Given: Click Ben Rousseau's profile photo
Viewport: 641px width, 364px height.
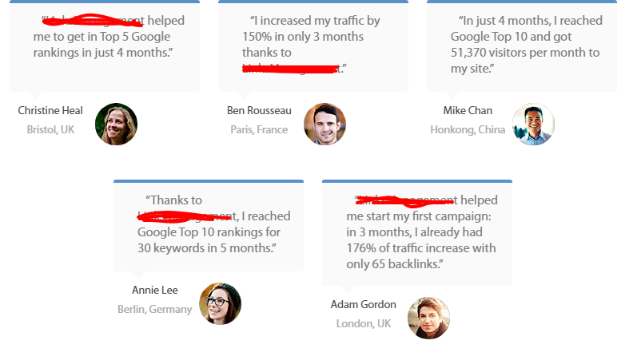Looking at the screenshot, I should [324, 125].
